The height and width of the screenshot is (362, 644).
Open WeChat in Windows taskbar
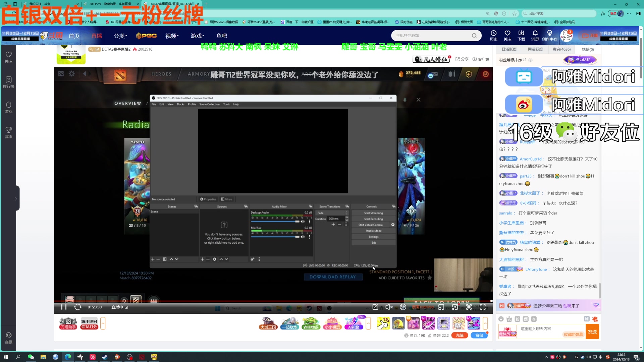31,357
